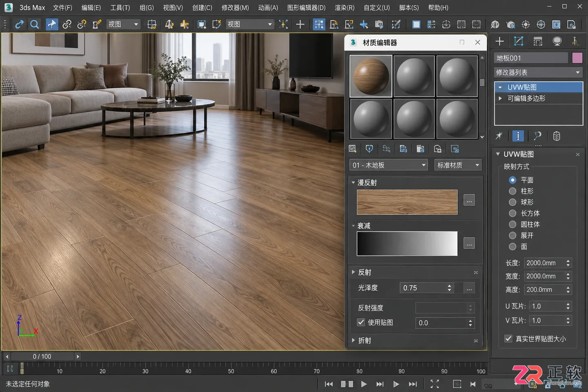Open the 修改器列表 dropdown
Image resolution: width=588 pixels, height=392 pixels.
point(538,73)
